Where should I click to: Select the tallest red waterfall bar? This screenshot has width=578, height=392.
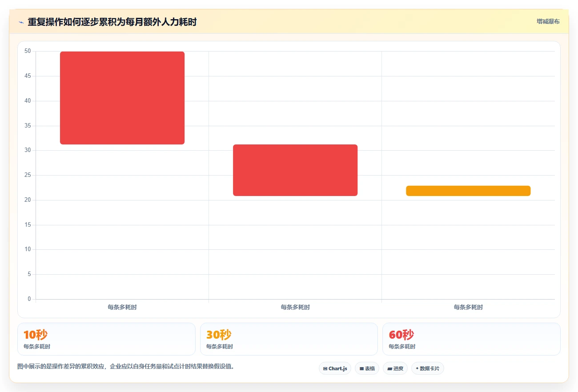(x=122, y=98)
